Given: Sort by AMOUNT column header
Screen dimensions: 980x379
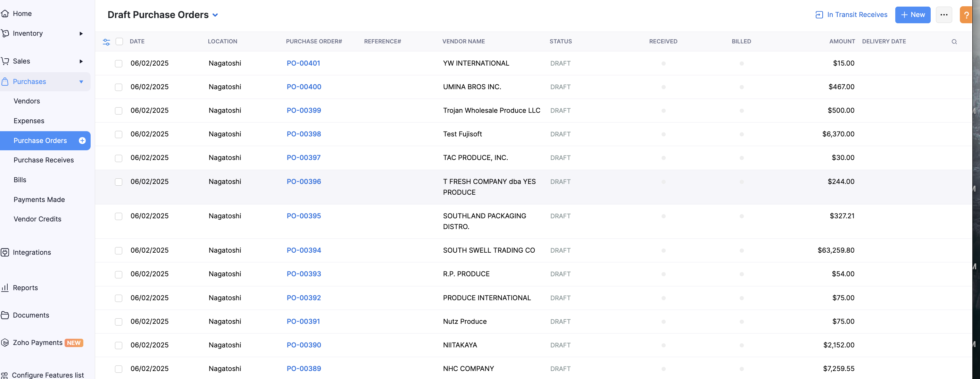Looking at the screenshot, I should 842,41.
